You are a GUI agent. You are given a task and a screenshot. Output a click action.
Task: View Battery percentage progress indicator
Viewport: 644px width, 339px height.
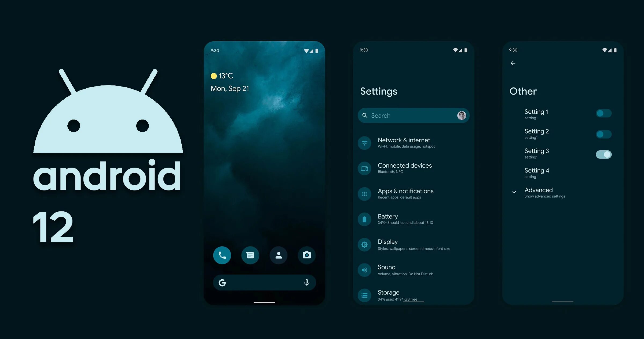pyautogui.click(x=365, y=219)
